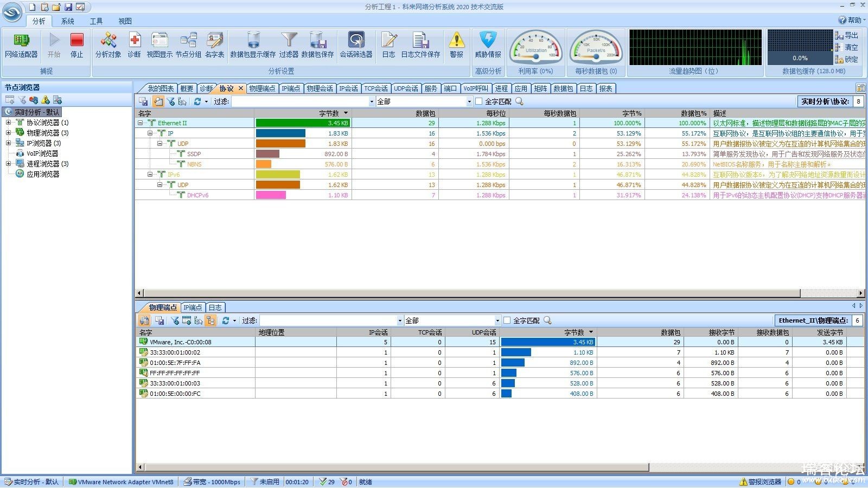Open the 全部 dropdown in protocol filter
Viewport: 868px width, 488px height.
pos(469,101)
